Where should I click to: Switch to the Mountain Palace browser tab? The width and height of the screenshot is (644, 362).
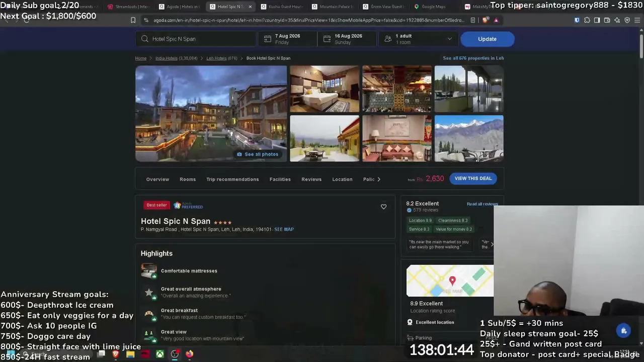(332, 7)
